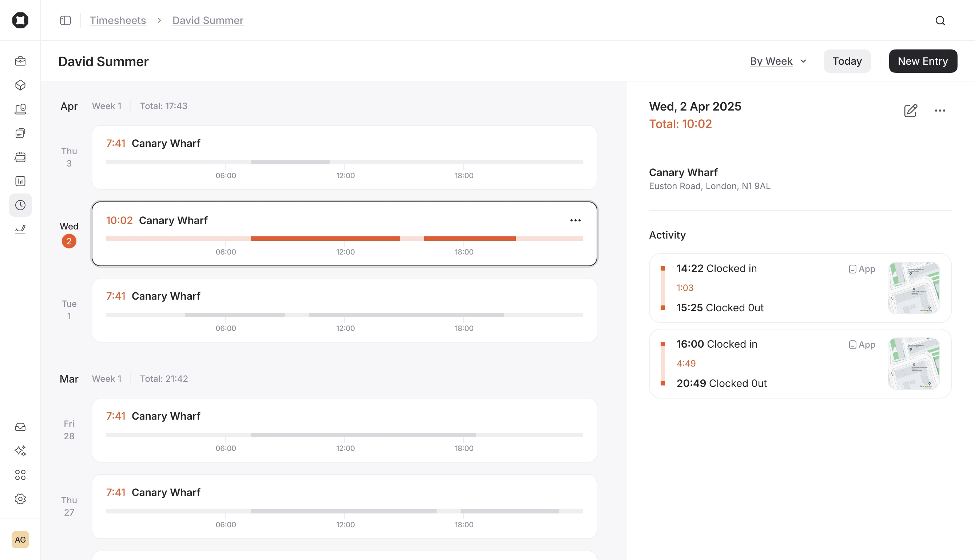Screen dimensions: 975x560
Task: Click the Timesheets breadcrumb link
Action: (118, 20)
